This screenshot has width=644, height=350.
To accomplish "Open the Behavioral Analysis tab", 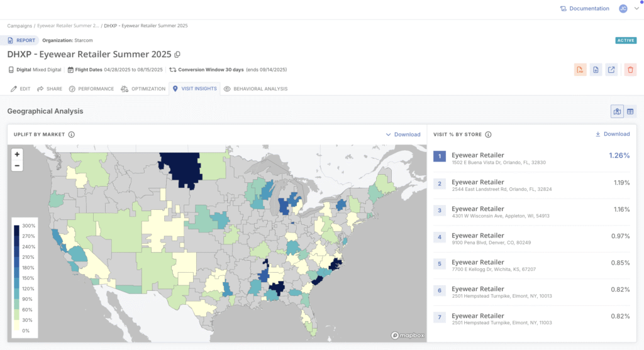I will point(255,89).
